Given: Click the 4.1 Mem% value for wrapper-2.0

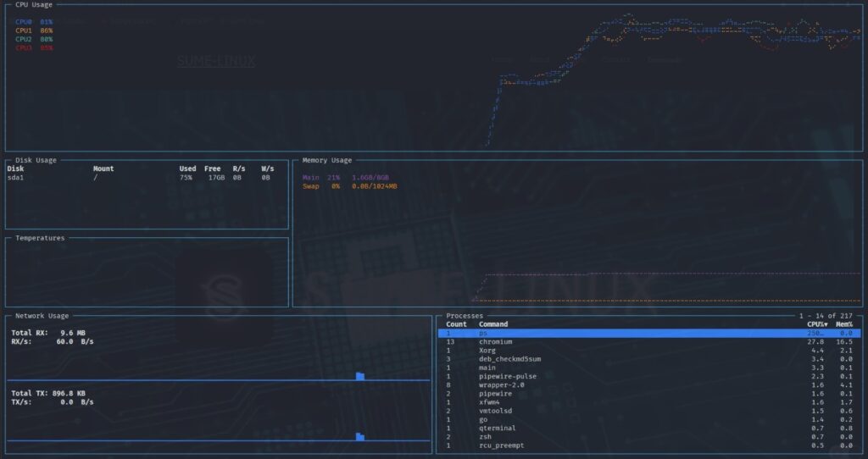Looking at the screenshot, I should (x=847, y=385).
